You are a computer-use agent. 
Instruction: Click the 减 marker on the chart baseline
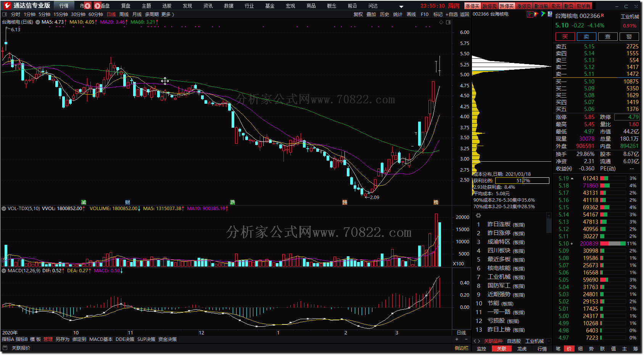pos(84,202)
